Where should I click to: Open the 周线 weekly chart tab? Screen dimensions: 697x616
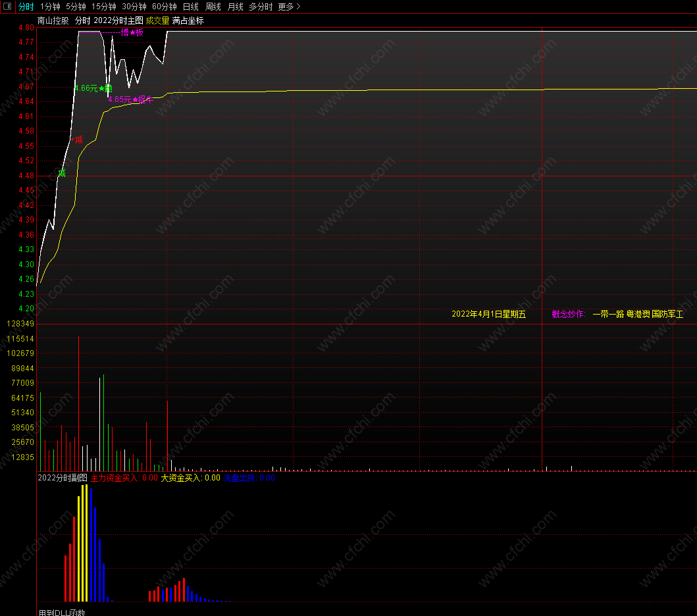(x=213, y=7)
